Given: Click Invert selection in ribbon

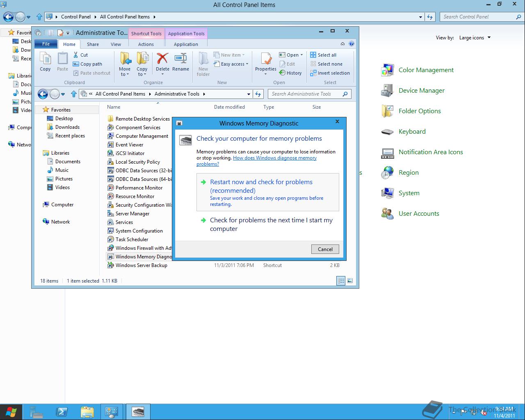Looking at the screenshot, I should pyautogui.click(x=330, y=73).
